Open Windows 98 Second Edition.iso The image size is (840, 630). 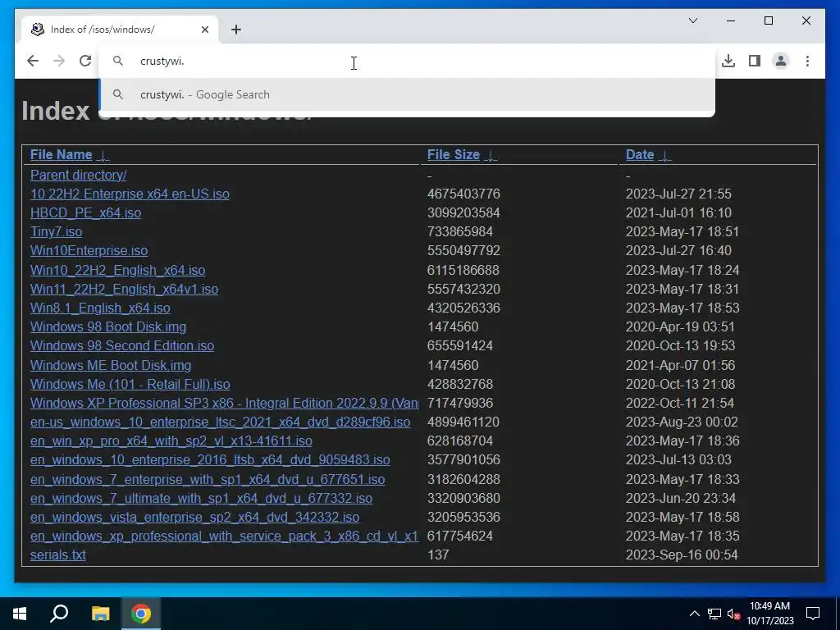pyautogui.click(x=122, y=345)
